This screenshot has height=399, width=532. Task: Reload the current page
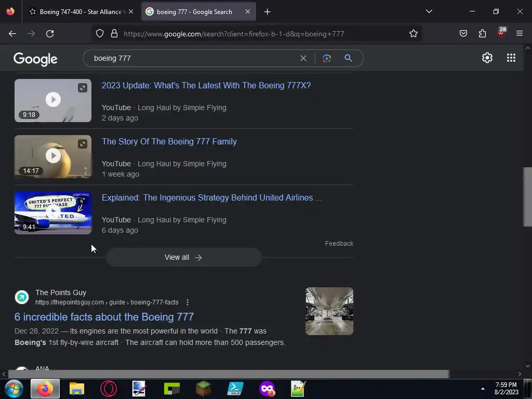click(50, 34)
